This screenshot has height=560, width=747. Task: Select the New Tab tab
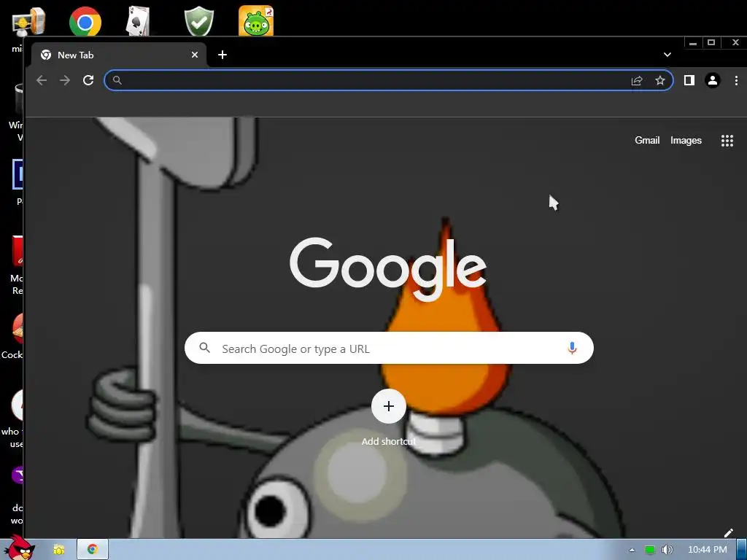(x=119, y=55)
